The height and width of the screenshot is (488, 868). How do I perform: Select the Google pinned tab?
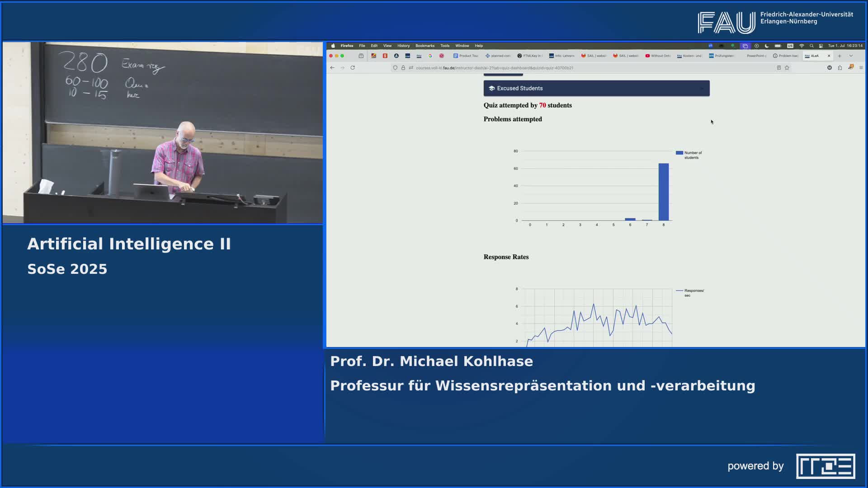[x=430, y=56]
